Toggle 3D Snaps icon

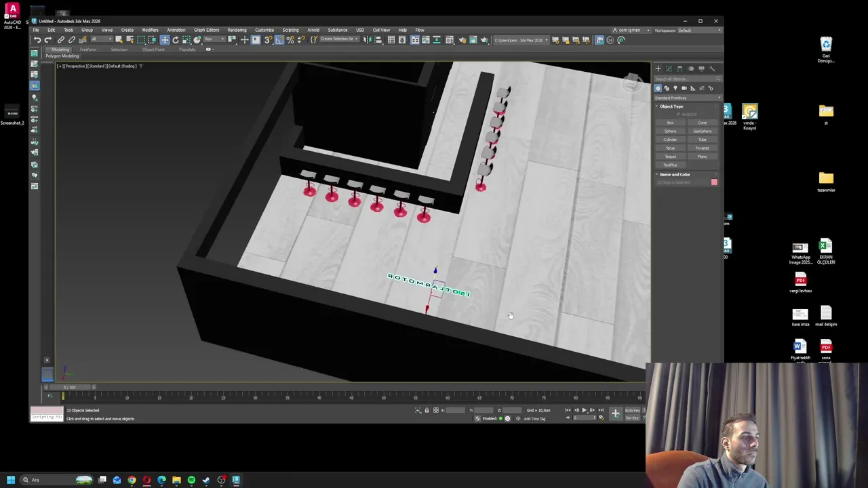coord(268,39)
